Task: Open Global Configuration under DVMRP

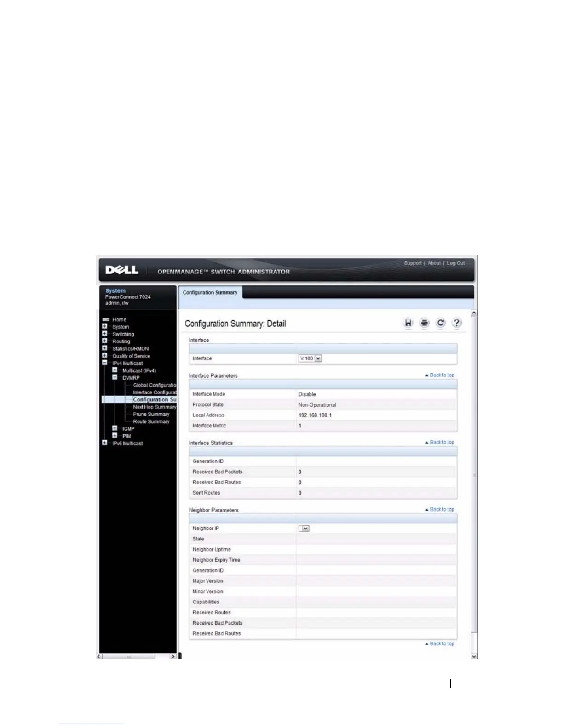Action: click(x=155, y=385)
